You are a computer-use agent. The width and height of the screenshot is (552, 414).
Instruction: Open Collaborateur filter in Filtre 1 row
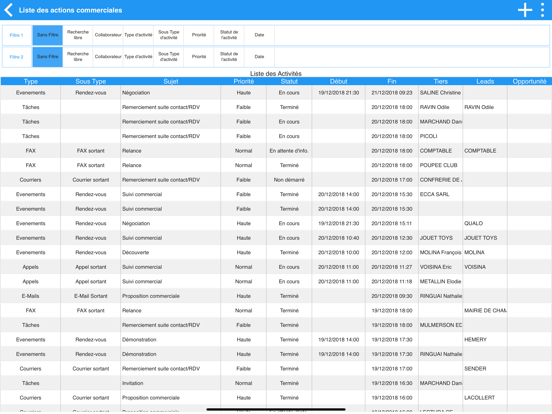pos(108,35)
